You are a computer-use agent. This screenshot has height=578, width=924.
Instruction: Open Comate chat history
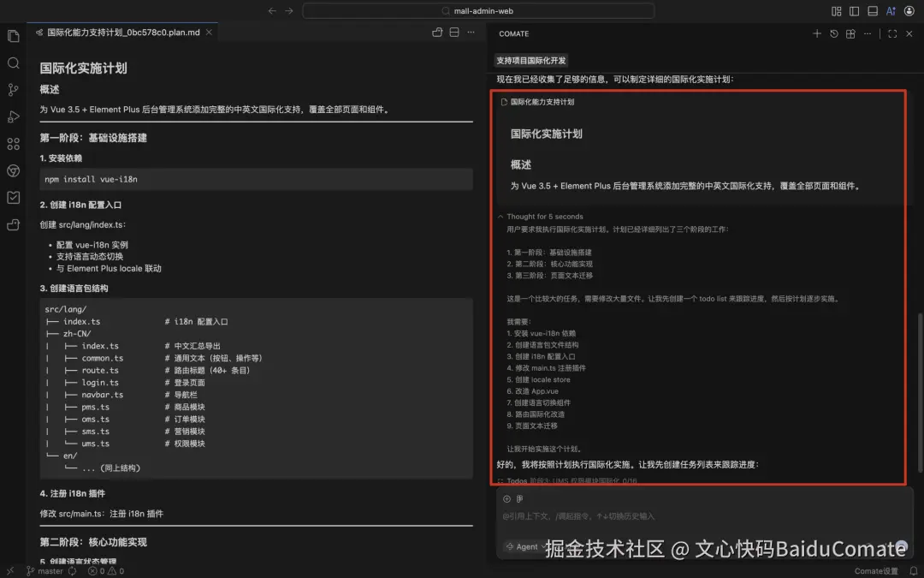pyautogui.click(x=834, y=33)
